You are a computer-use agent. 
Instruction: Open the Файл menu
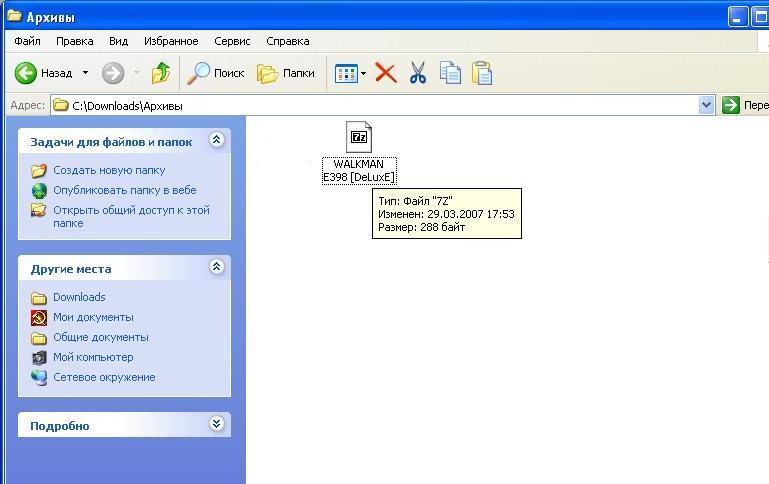coord(27,41)
